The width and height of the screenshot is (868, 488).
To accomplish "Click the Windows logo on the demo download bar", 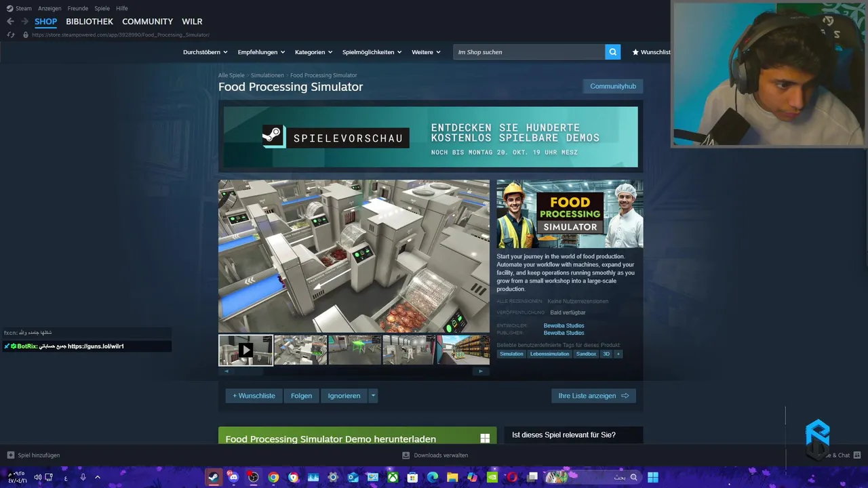I will pos(485,439).
